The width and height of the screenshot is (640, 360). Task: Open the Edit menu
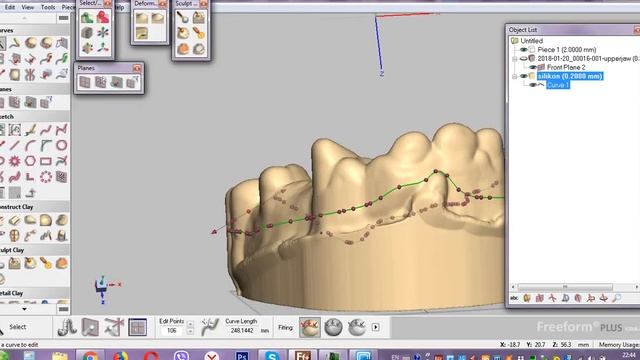10,7
